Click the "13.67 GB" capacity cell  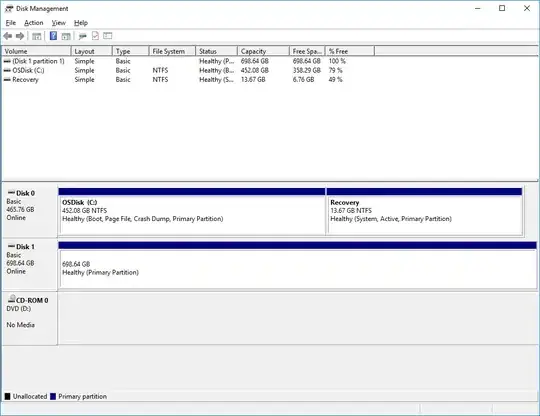tap(253, 80)
